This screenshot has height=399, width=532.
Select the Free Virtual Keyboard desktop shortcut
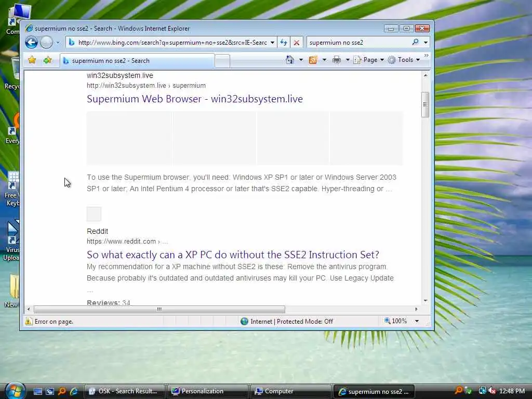[x=12, y=189]
